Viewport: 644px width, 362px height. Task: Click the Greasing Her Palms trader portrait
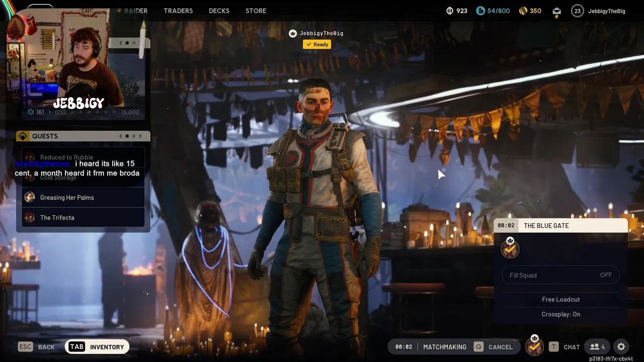point(30,198)
